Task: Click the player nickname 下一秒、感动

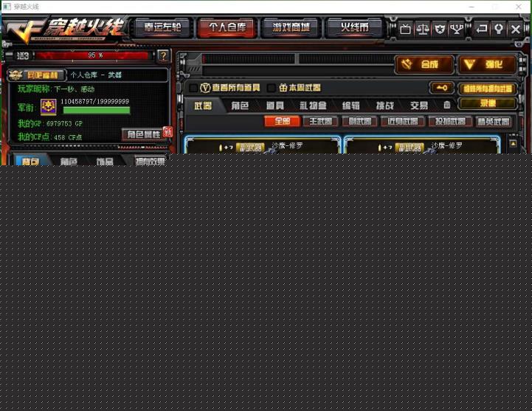Action: point(75,89)
